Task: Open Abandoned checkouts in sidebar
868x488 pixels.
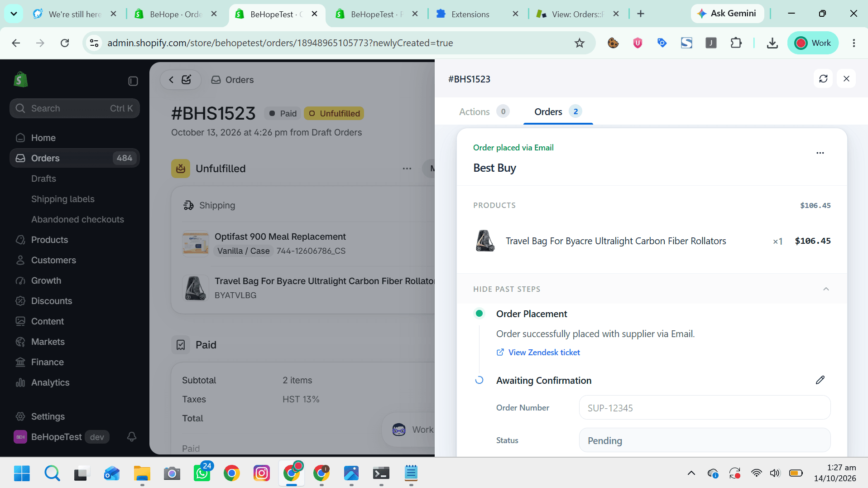Action: 77,219
